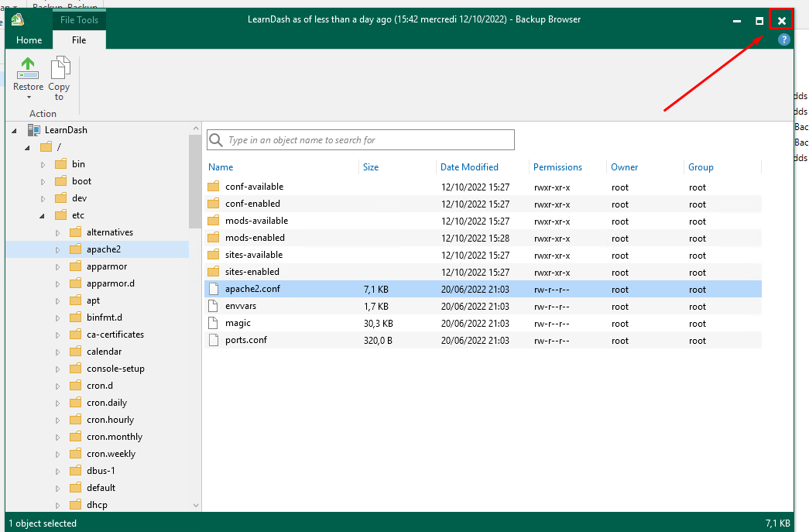Image resolution: width=809 pixels, height=532 pixels.
Task: Expand the bin folder in tree
Action: tap(43, 165)
